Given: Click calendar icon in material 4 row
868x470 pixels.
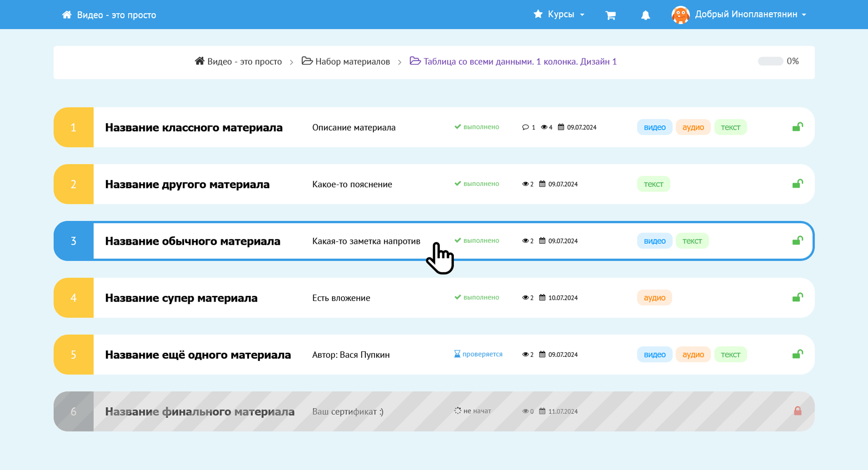Looking at the screenshot, I should point(542,298).
